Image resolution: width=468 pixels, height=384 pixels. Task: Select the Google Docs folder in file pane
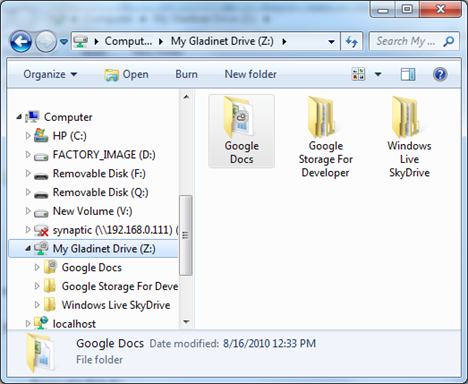click(242, 131)
